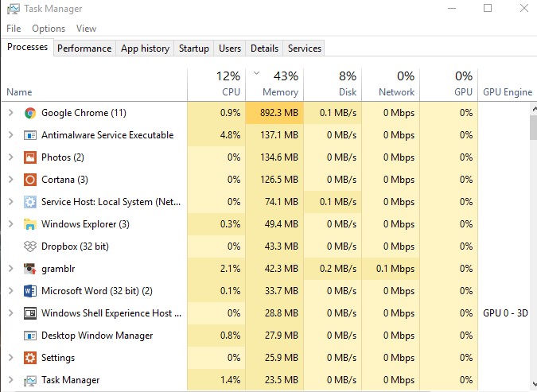The width and height of the screenshot is (537, 392).
Task: Expand Service Host: Local System row
Action: click(10, 202)
